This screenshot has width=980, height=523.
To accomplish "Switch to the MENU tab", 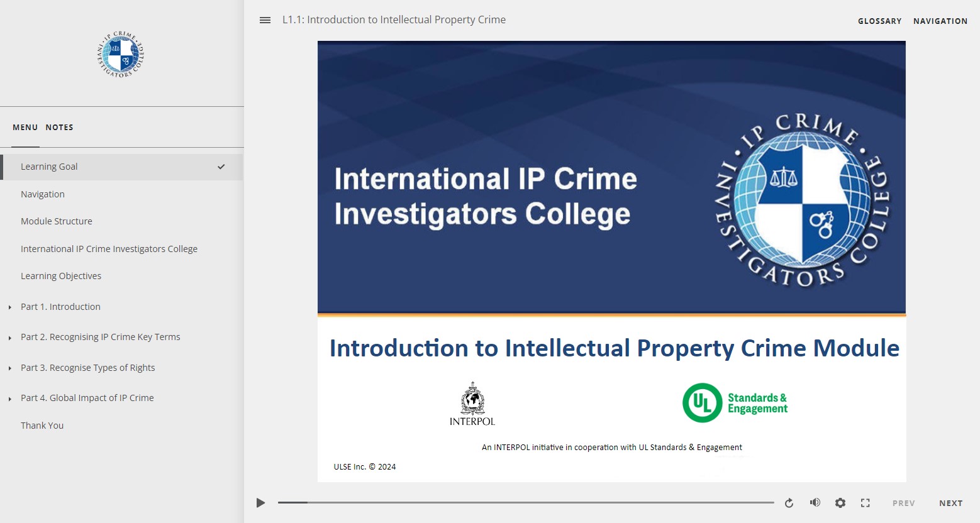I will click(x=25, y=127).
